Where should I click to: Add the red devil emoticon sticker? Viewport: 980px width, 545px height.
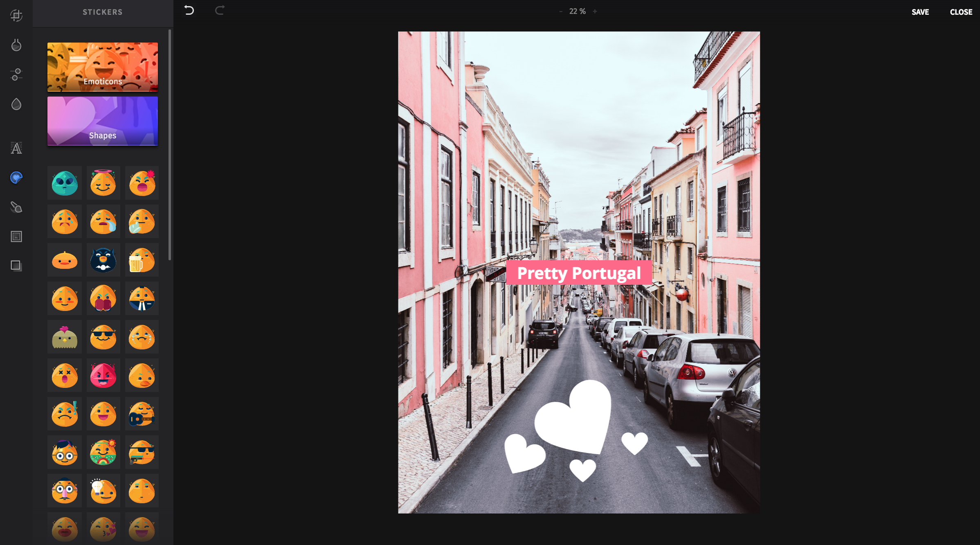103,375
